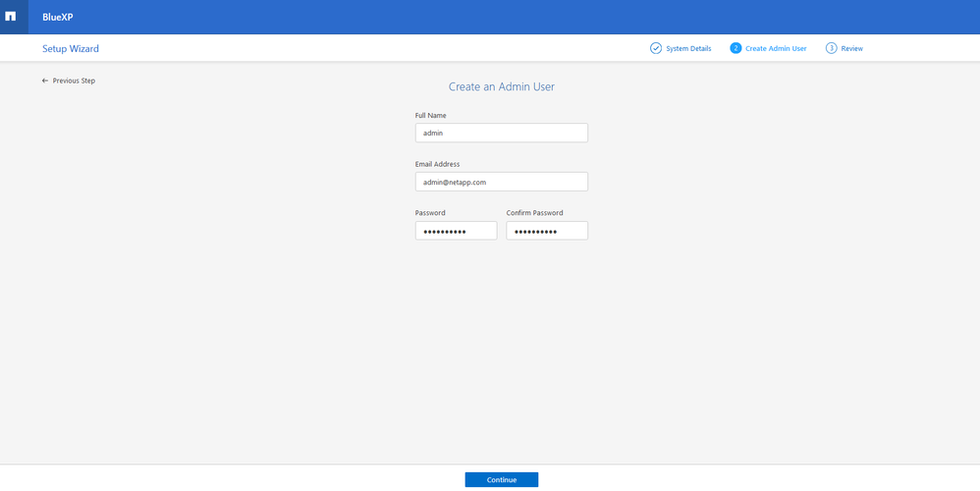The height and width of the screenshot is (491, 980).
Task: Jump to the Review step
Action: (844, 48)
